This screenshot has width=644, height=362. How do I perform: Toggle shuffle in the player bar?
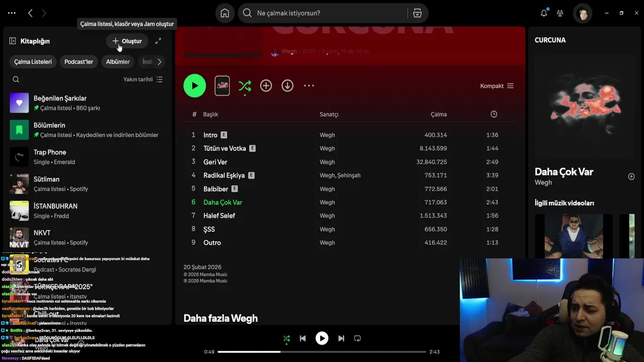(x=286, y=338)
